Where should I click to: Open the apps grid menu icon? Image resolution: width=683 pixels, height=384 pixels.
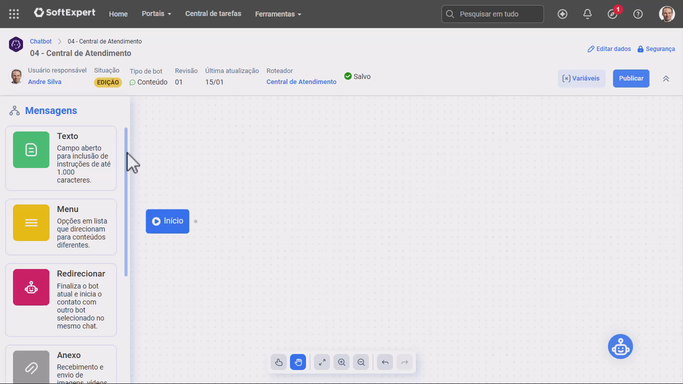tap(14, 14)
